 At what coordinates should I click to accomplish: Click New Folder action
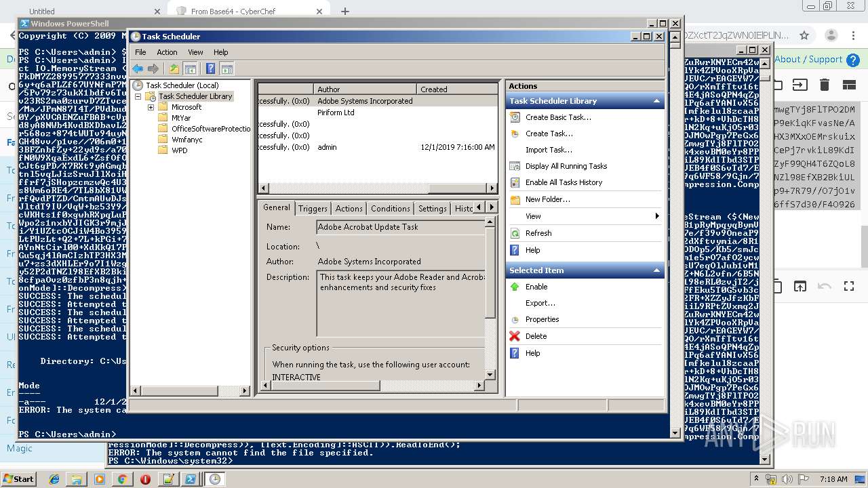pos(548,199)
